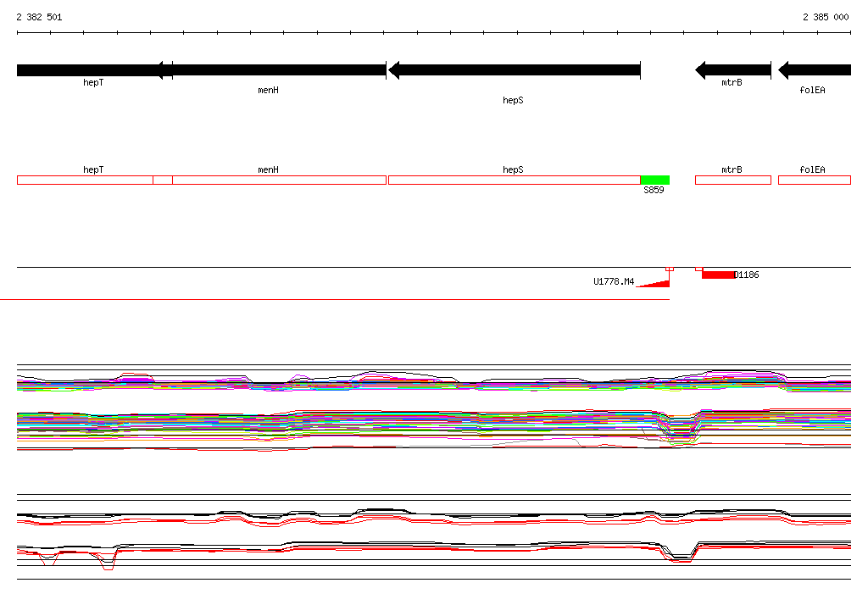Click the hepS black gene arrow
Viewport: 868px width, 605px height.
pos(515,70)
